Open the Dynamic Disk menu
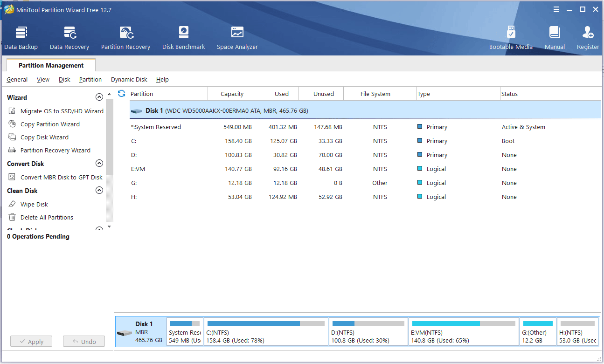This screenshot has width=604, height=364. (x=129, y=80)
